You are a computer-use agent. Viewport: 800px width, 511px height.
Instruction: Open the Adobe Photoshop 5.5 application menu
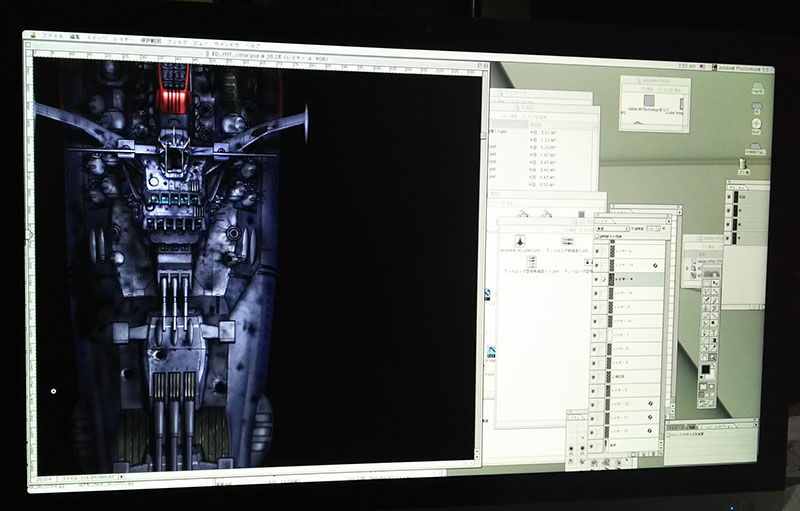pos(742,68)
